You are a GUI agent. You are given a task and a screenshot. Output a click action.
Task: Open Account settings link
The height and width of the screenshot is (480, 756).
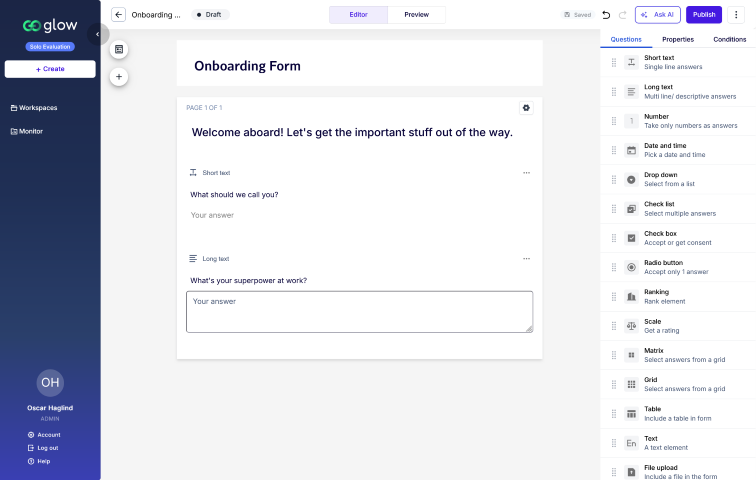point(44,435)
